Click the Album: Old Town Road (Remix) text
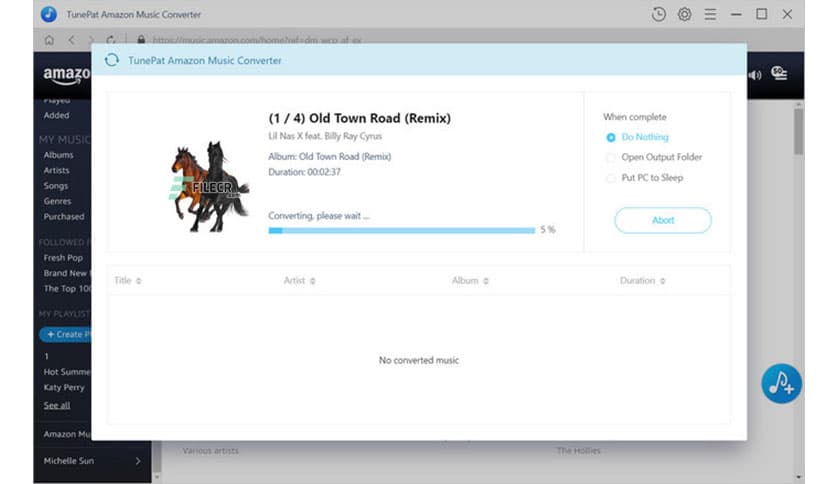The image size is (836, 484). [x=329, y=157]
